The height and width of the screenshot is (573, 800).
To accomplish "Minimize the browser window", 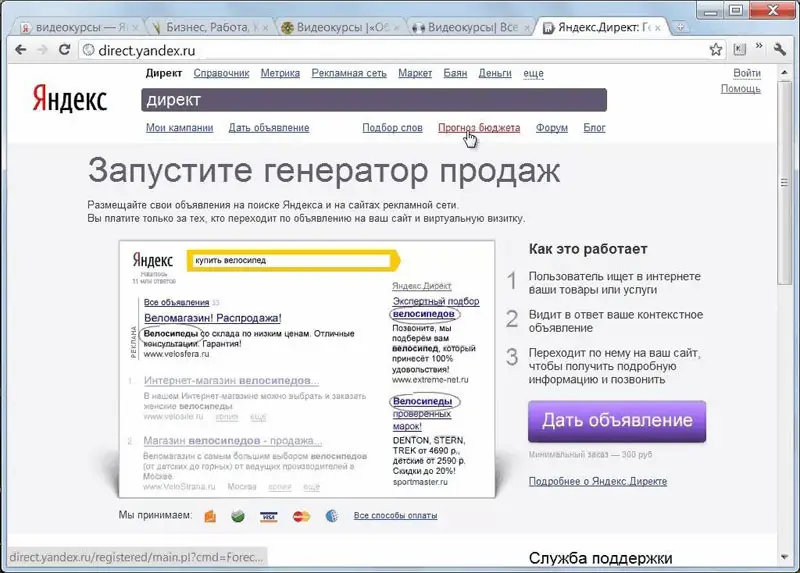I will pyautogui.click(x=711, y=10).
